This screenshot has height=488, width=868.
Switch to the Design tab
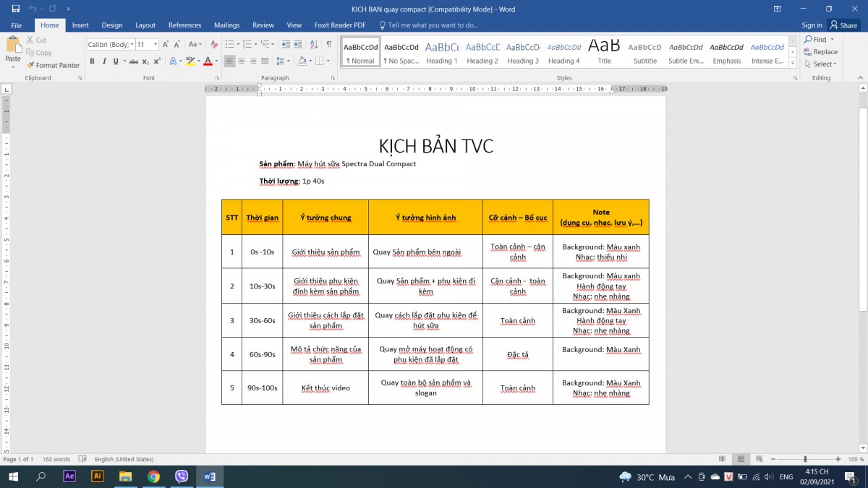tap(112, 25)
